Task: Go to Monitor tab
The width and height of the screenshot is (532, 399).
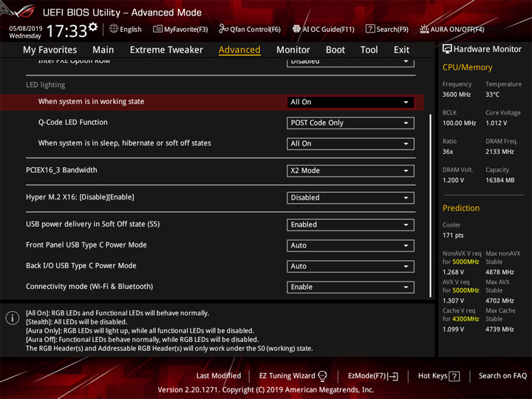Action: (x=293, y=50)
